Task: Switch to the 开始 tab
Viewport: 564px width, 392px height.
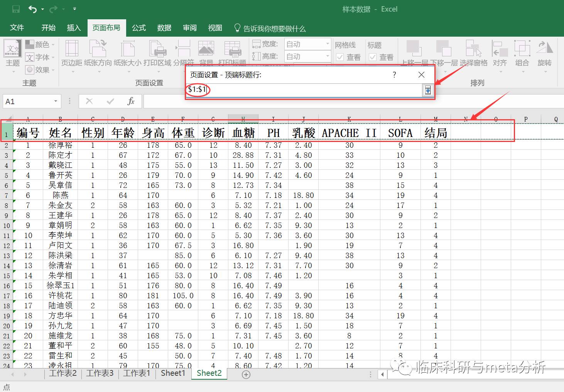Action: tap(48, 28)
